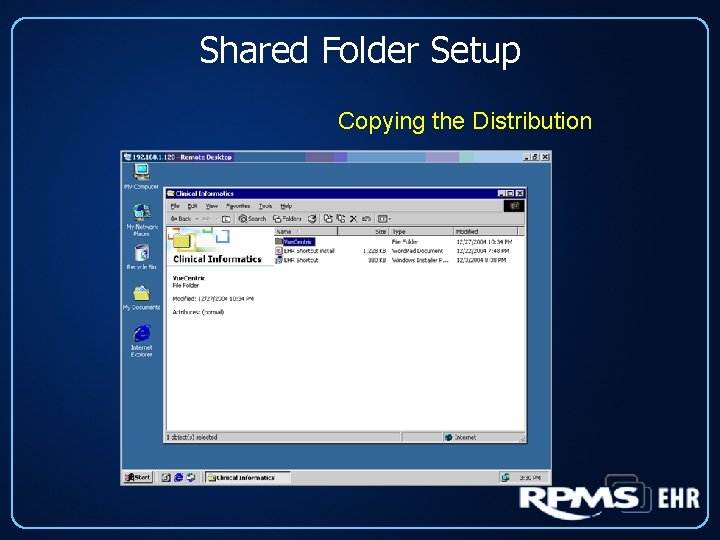Image resolution: width=720 pixels, height=540 pixels.
Task: Click the Internet zone status bar entry
Action: (x=461, y=437)
